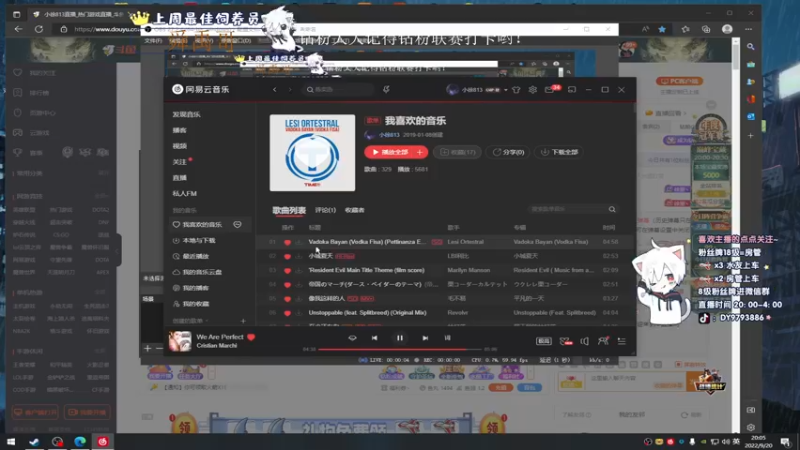Skip to next track
Screen dimensions: 800x450
pyautogui.click(x=425, y=338)
